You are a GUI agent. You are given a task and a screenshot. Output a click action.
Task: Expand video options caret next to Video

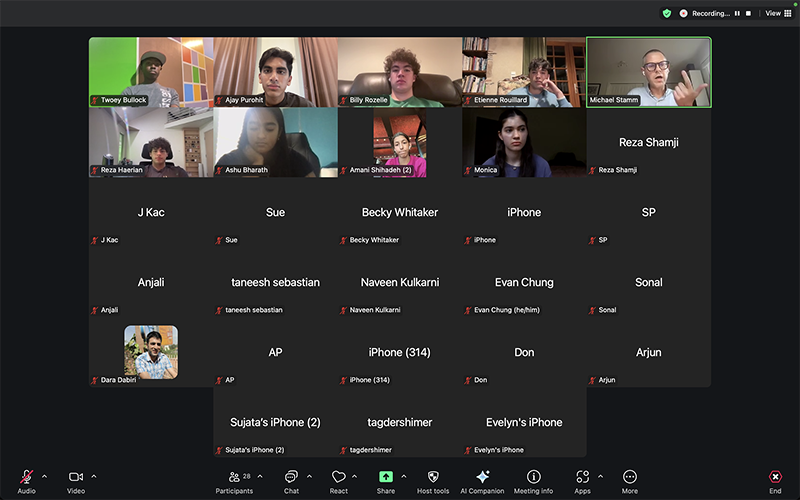94,476
